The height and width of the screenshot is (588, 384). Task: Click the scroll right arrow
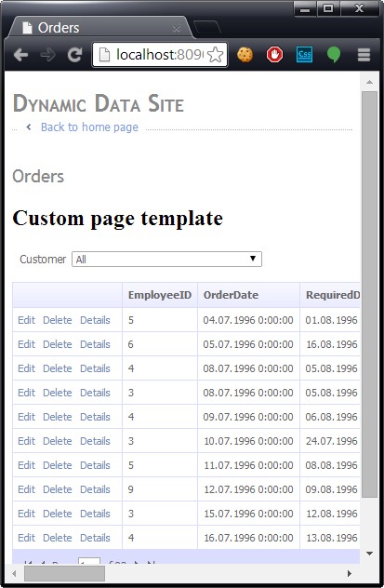350,573
